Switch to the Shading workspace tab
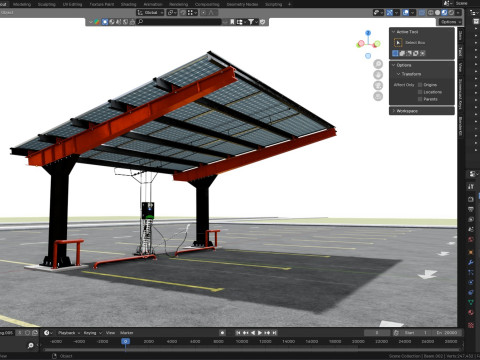The width and height of the screenshot is (480, 360). click(128, 4)
